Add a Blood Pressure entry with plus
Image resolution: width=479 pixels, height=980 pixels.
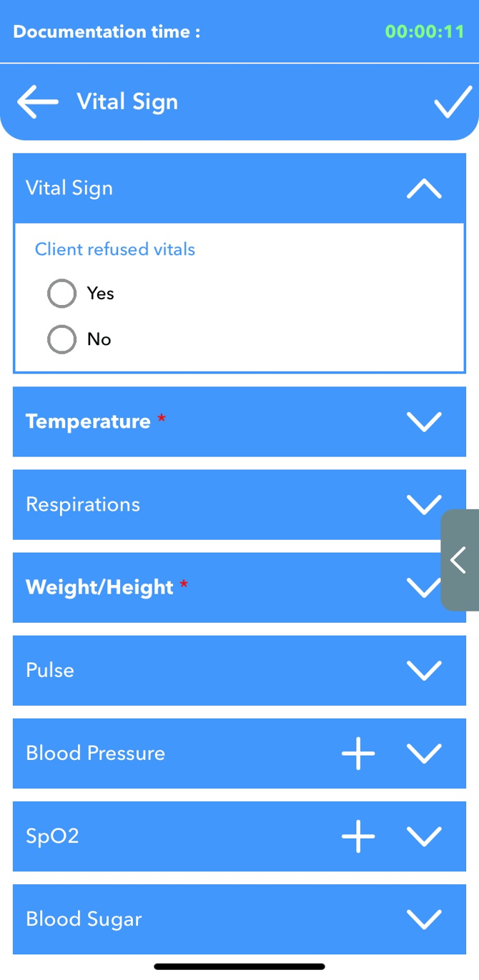pyautogui.click(x=358, y=754)
